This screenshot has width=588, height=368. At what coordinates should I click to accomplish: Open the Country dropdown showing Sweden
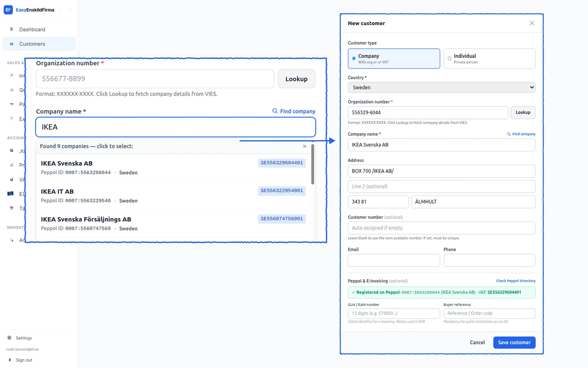point(442,87)
